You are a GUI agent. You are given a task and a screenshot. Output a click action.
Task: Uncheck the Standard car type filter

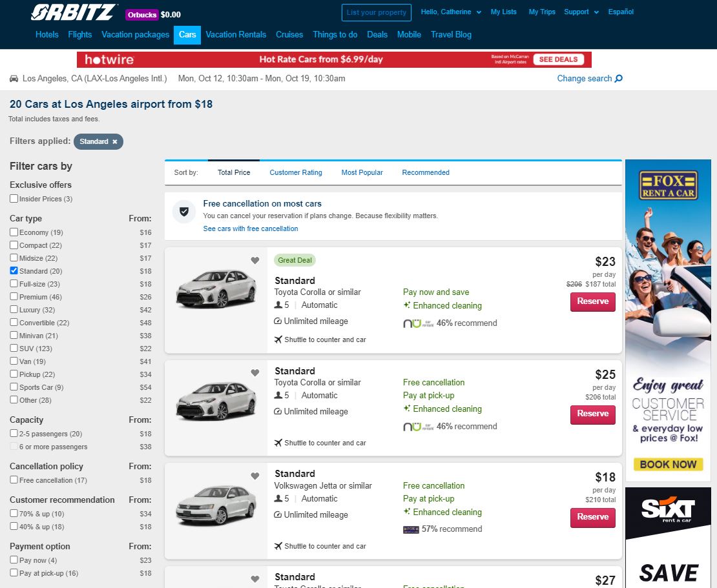14,270
